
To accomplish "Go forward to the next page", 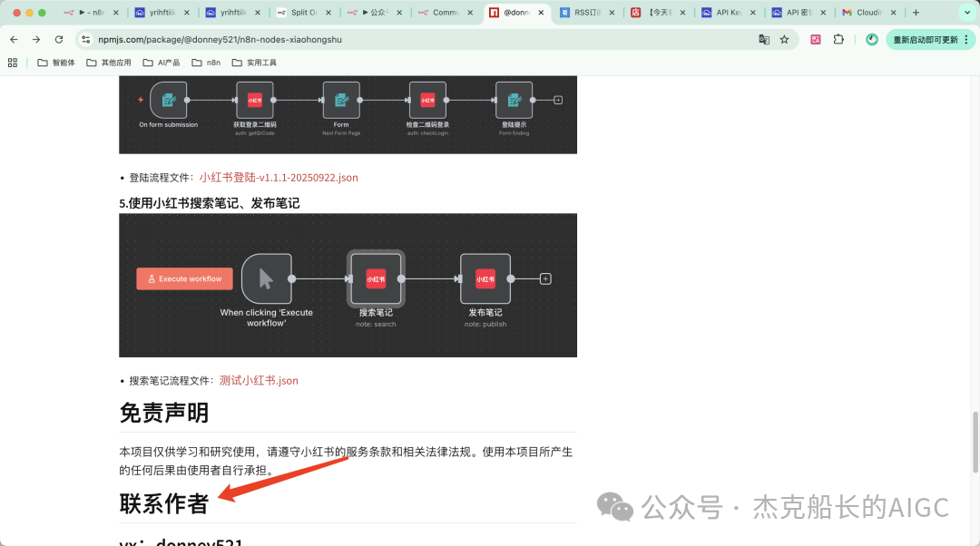I will pyautogui.click(x=36, y=39).
